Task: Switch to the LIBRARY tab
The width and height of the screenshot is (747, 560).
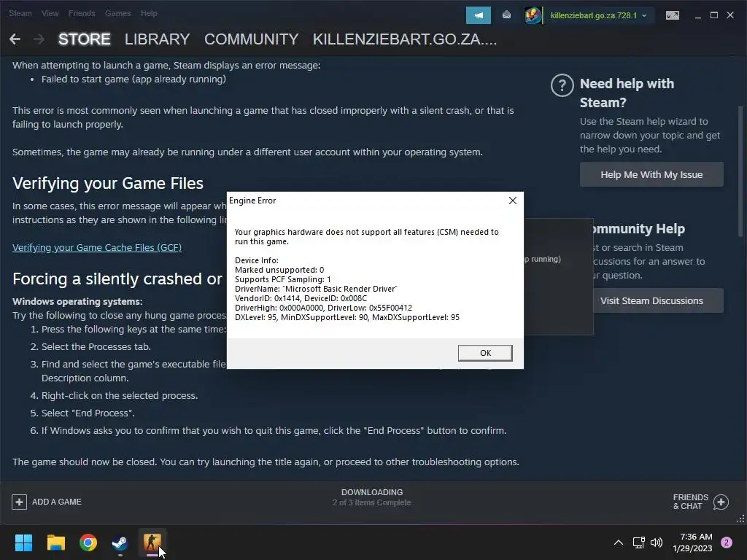Action: 158,39
